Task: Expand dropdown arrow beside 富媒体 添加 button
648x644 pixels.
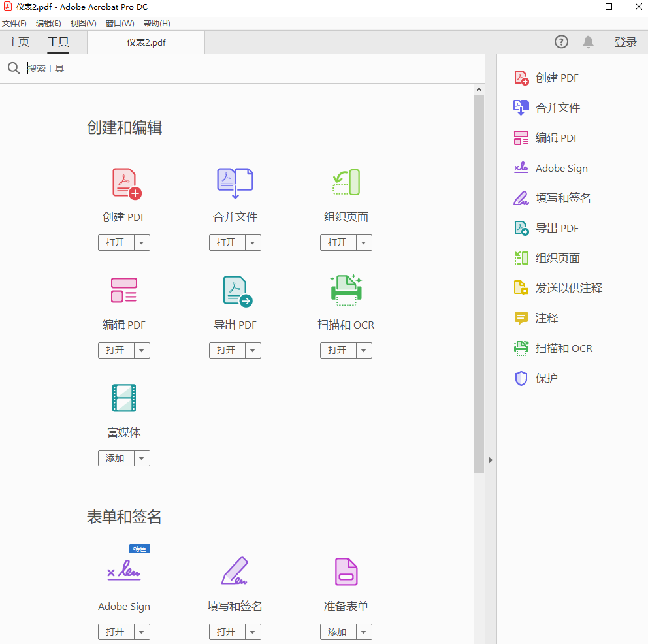Action: click(142, 458)
